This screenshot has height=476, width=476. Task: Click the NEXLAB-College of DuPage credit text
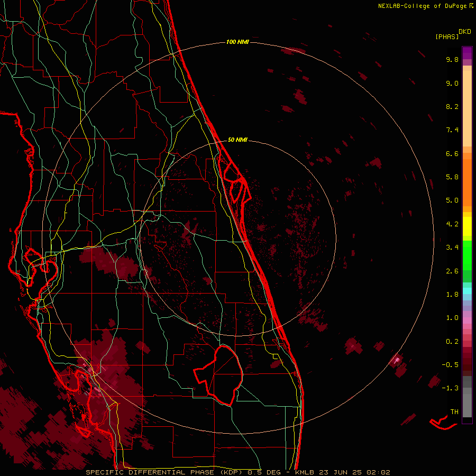pos(422,6)
